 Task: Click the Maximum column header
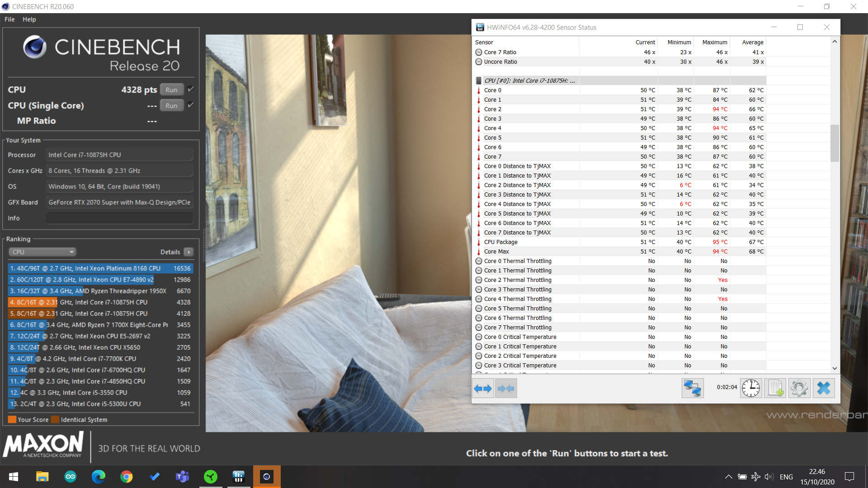coord(712,42)
